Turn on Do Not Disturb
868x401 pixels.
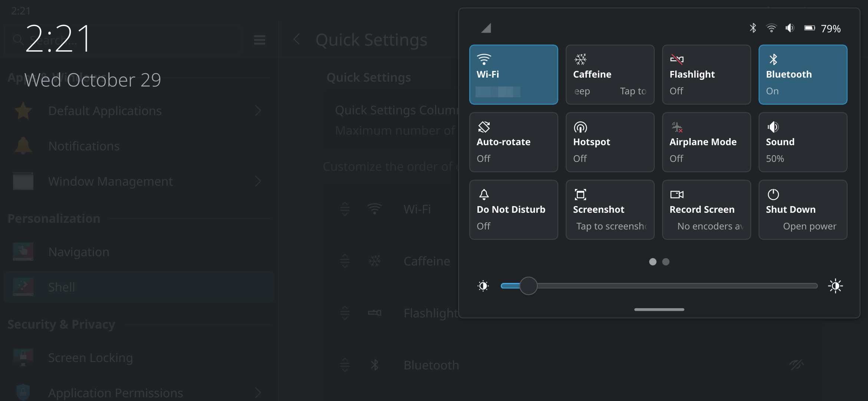pyautogui.click(x=514, y=209)
